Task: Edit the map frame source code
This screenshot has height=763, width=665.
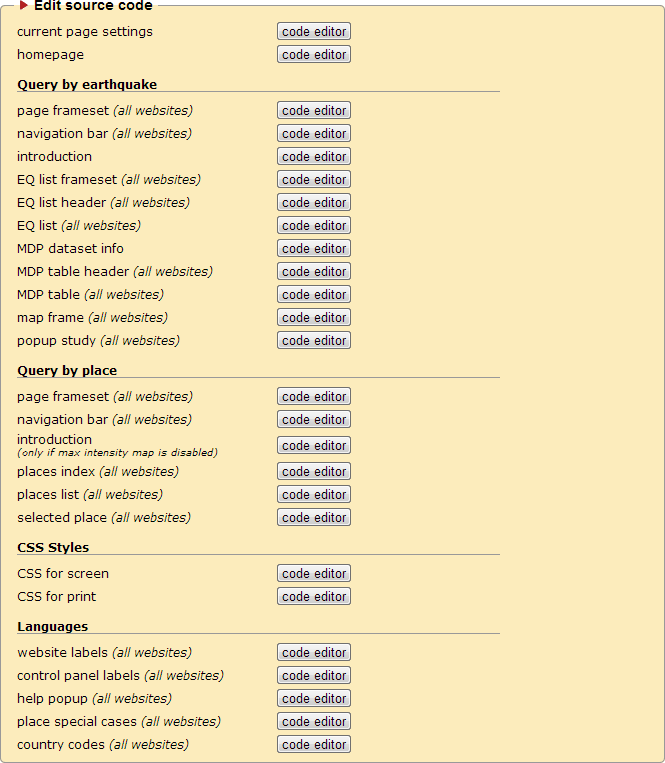Action: point(314,318)
